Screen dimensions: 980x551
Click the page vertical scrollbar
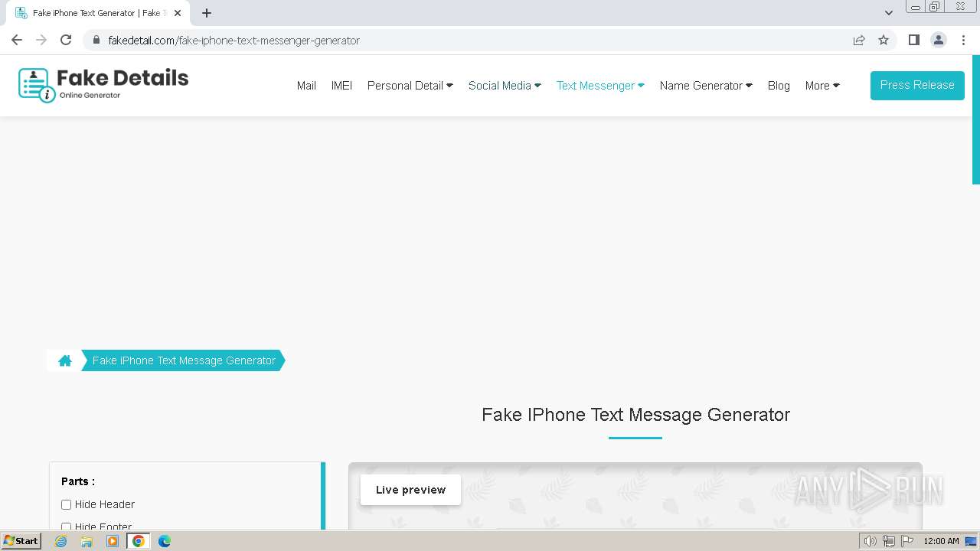(975, 119)
